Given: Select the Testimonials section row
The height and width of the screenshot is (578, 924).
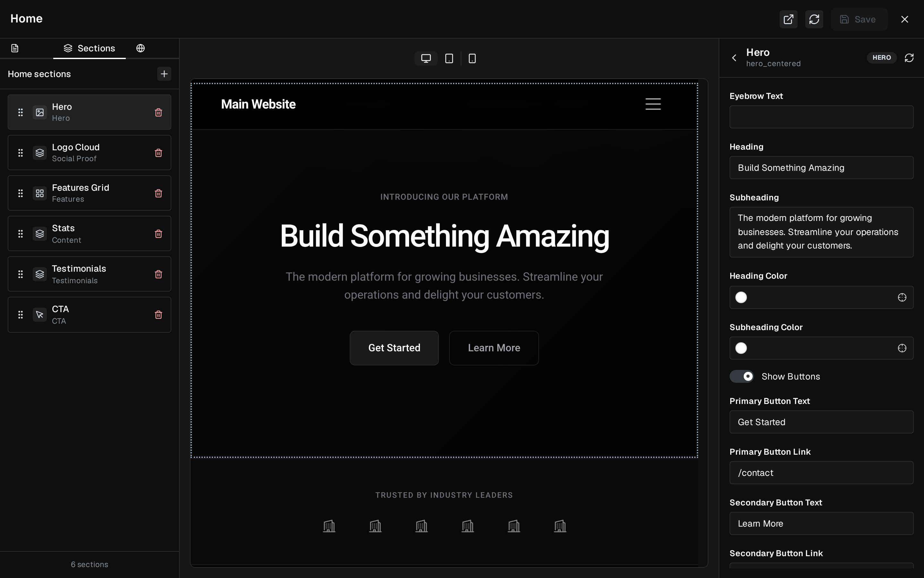Looking at the screenshot, I should click(x=89, y=274).
